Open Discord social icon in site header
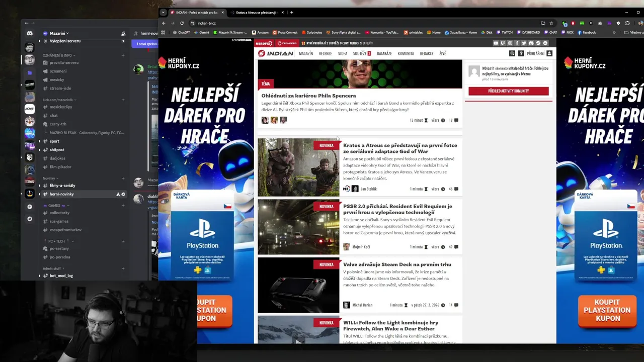 [531, 43]
